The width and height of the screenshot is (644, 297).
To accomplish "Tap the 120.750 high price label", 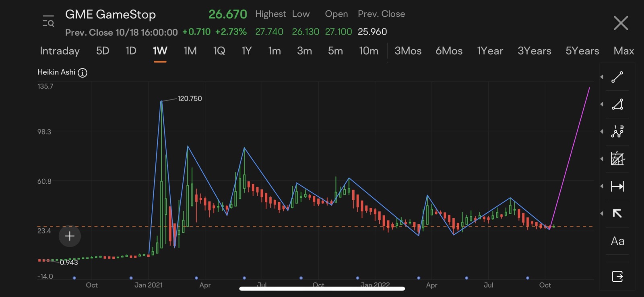I will 190,98.
